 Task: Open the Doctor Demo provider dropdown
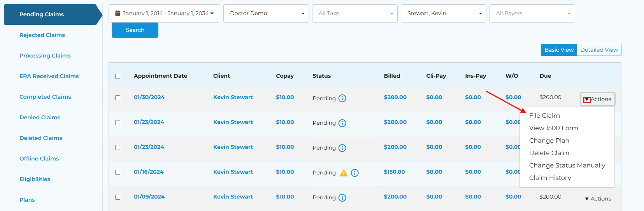pos(266,13)
